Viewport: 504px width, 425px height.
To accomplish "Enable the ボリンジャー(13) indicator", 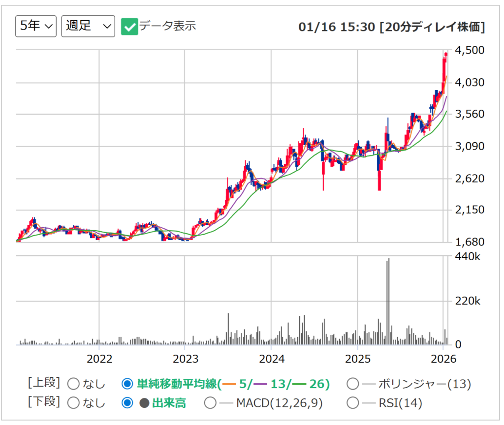I will tap(353, 384).
